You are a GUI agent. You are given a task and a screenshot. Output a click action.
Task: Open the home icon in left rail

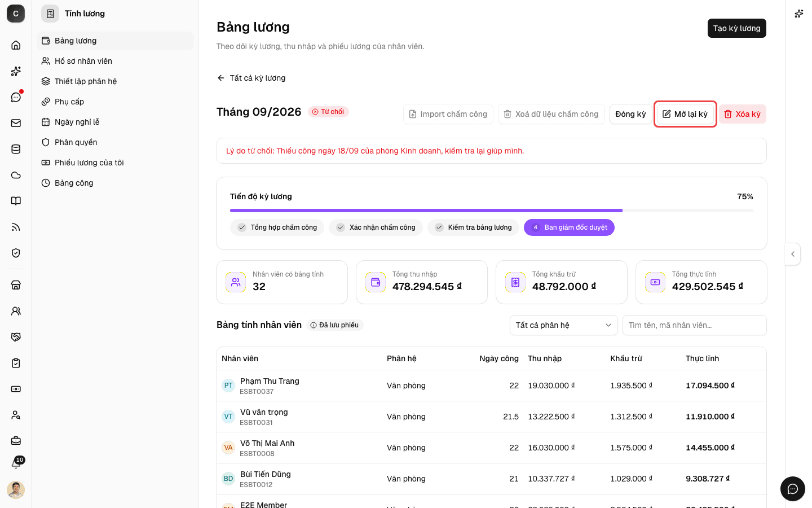(x=16, y=45)
